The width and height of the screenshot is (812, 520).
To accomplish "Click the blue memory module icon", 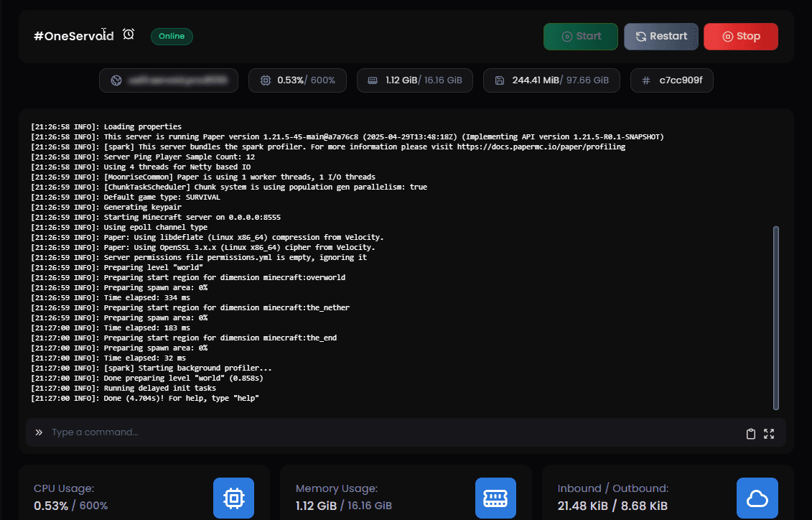I will 495,498.
